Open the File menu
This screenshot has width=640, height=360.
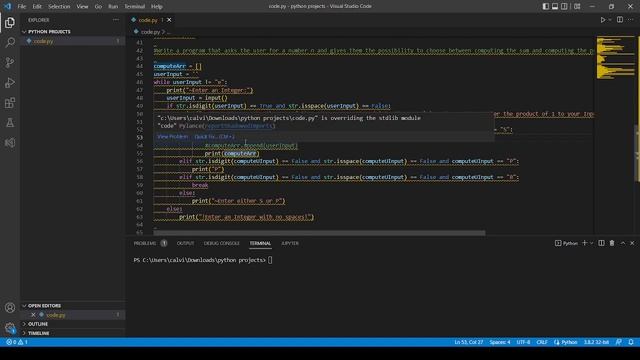click(22, 6)
